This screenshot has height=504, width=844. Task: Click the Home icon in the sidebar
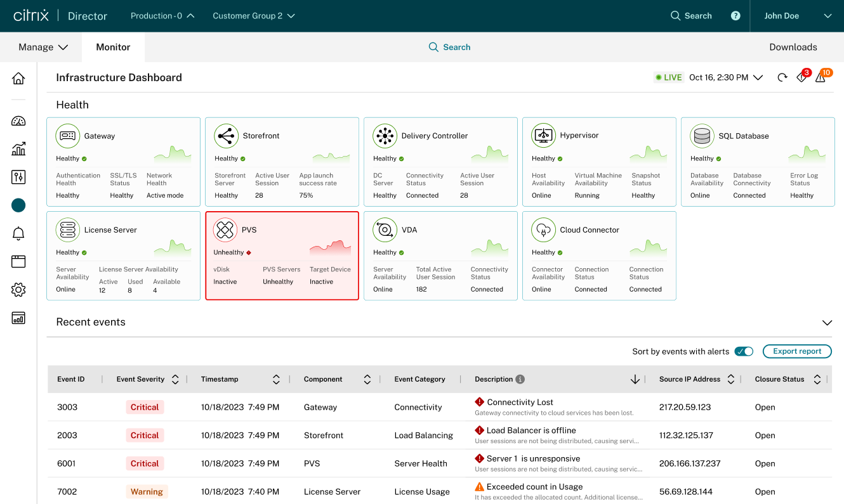click(x=18, y=79)
